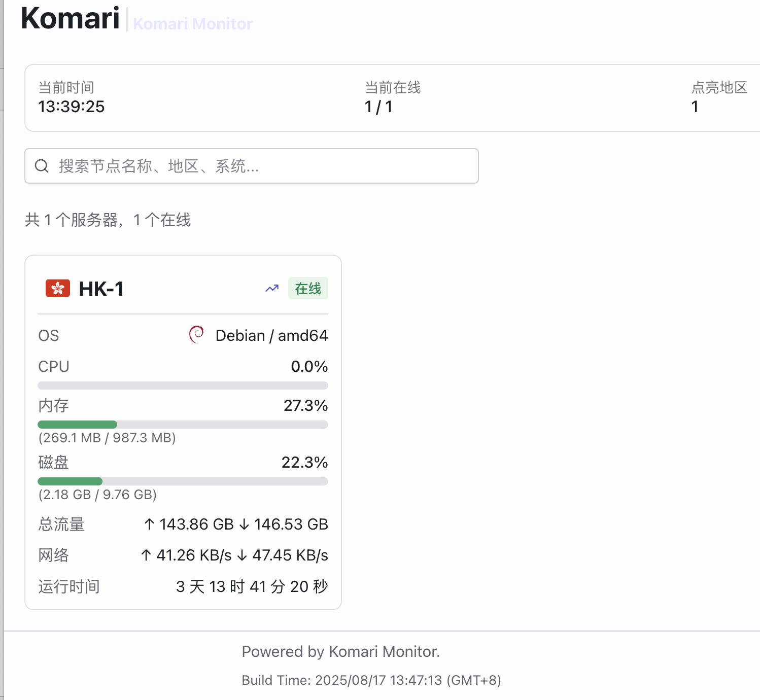Click the Hong Kong flag icon

click(x=58, y=288)
